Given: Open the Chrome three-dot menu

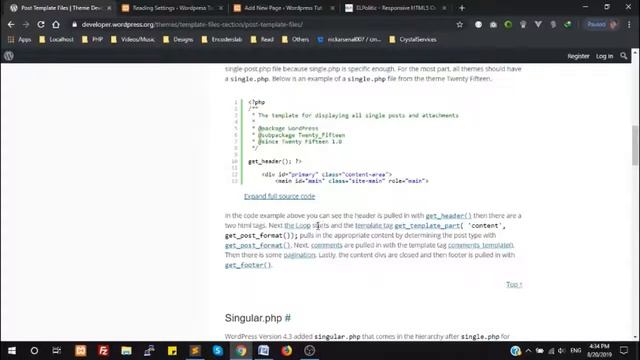Looking at the screenshot, I should pos(629,24).
